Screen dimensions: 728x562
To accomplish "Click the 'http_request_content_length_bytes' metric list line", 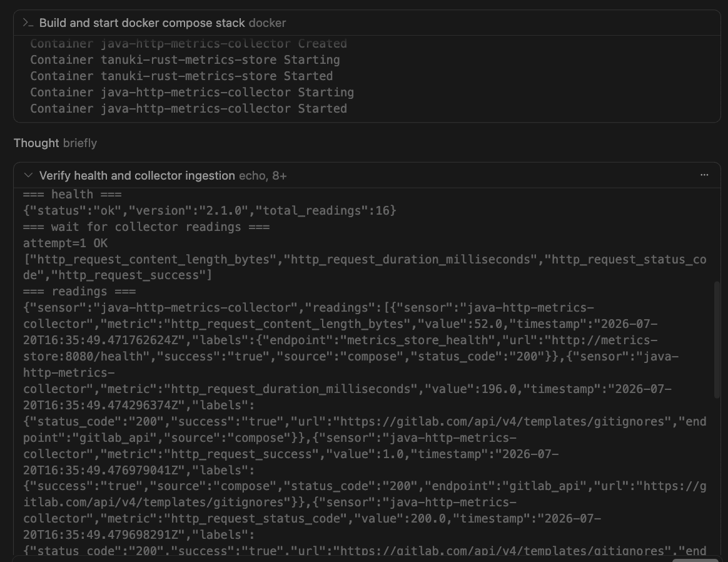I will [365, 267].
